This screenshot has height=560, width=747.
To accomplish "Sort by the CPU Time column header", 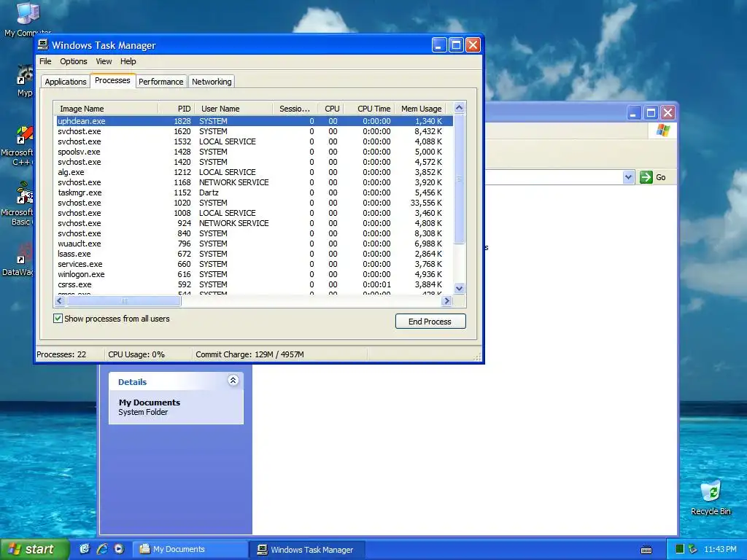I will (369, 109).
